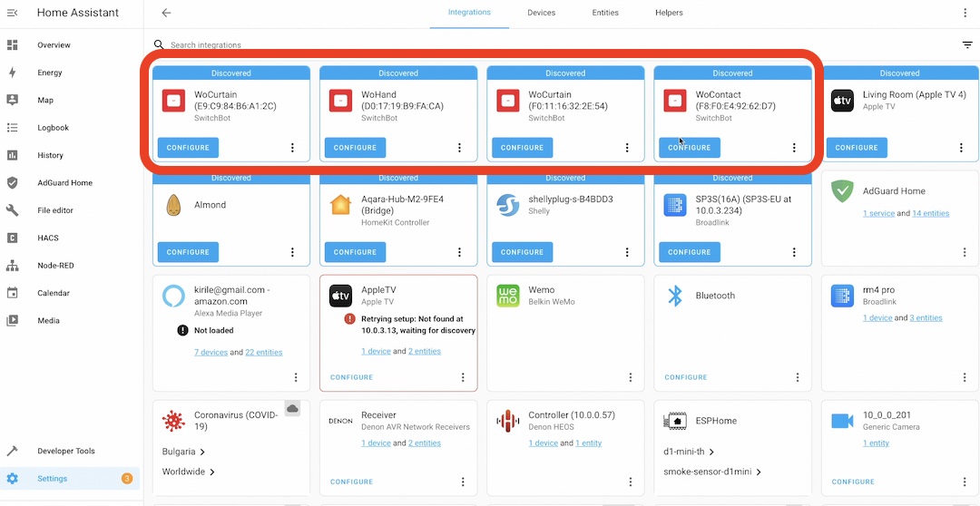
Task: Click the Wemo logo icon
Action: (x=508, y=296)
